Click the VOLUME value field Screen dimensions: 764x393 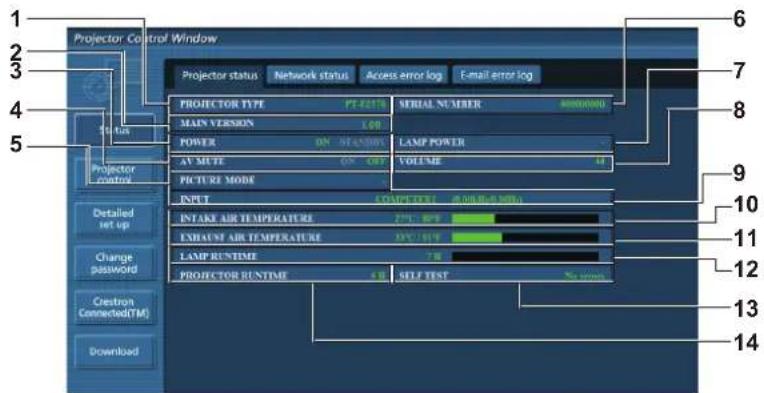(x=502, y=162)
